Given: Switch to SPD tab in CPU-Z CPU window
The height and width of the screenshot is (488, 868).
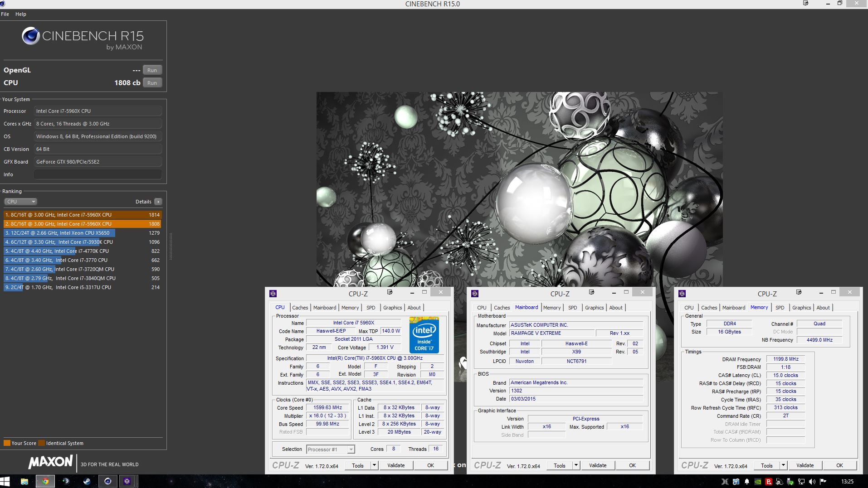Looking at the screenshot, I should coord(371,308).
